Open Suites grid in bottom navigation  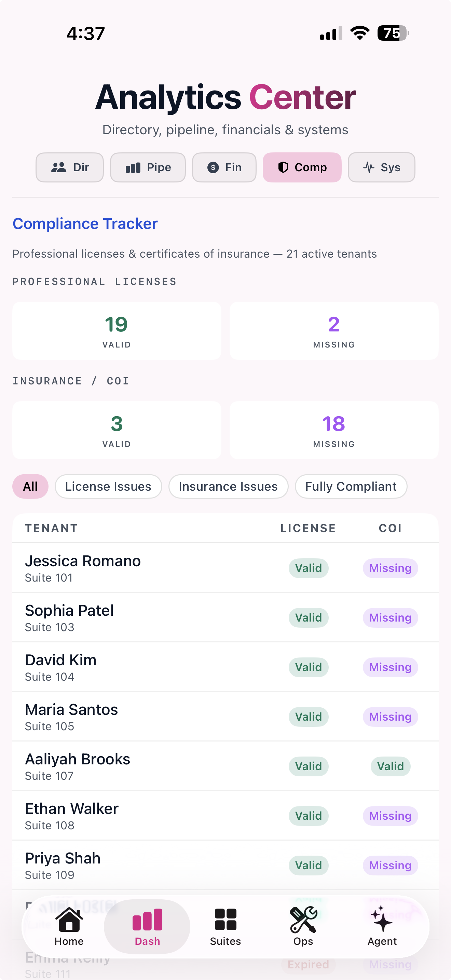(225, 927)
